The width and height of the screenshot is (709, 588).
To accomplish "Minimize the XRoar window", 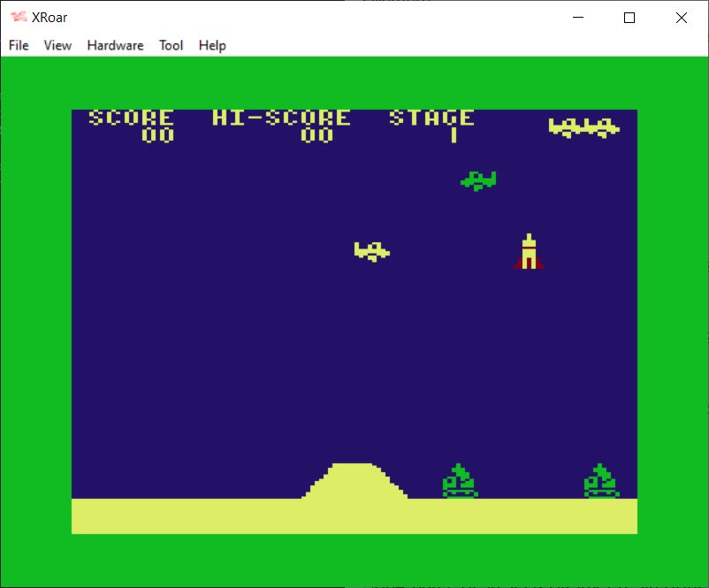I will coord(579,18).
